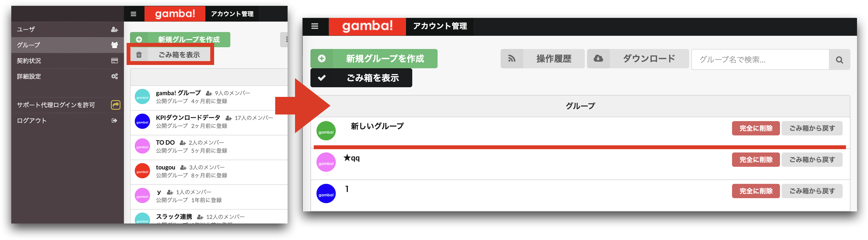
Task: Click 完全に削除 for 新しいグループ
Action: point(755,128)
